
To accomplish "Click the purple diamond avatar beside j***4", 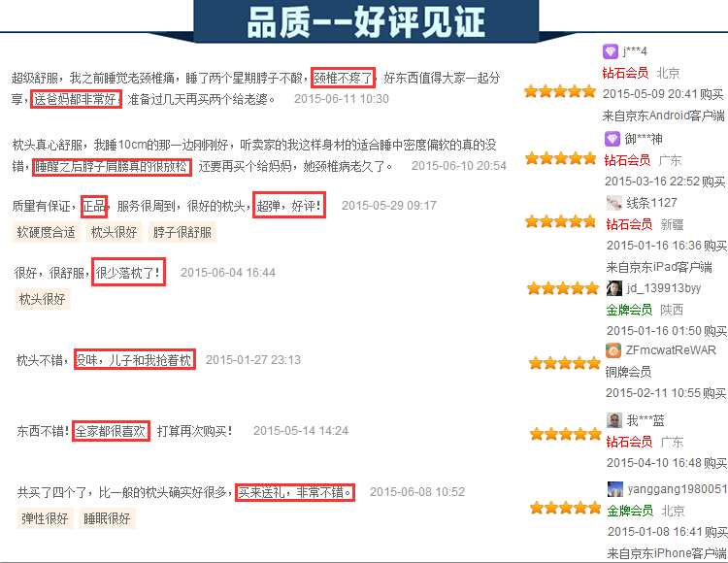I will click(611, 51).
